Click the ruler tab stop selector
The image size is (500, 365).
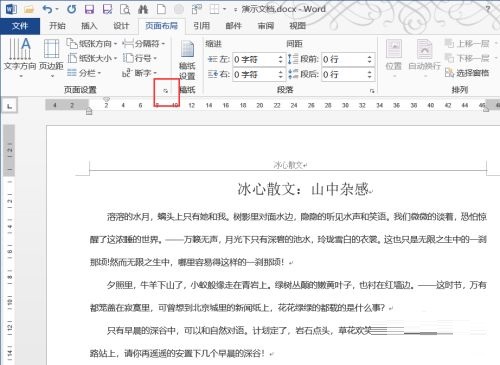point(9,106)
